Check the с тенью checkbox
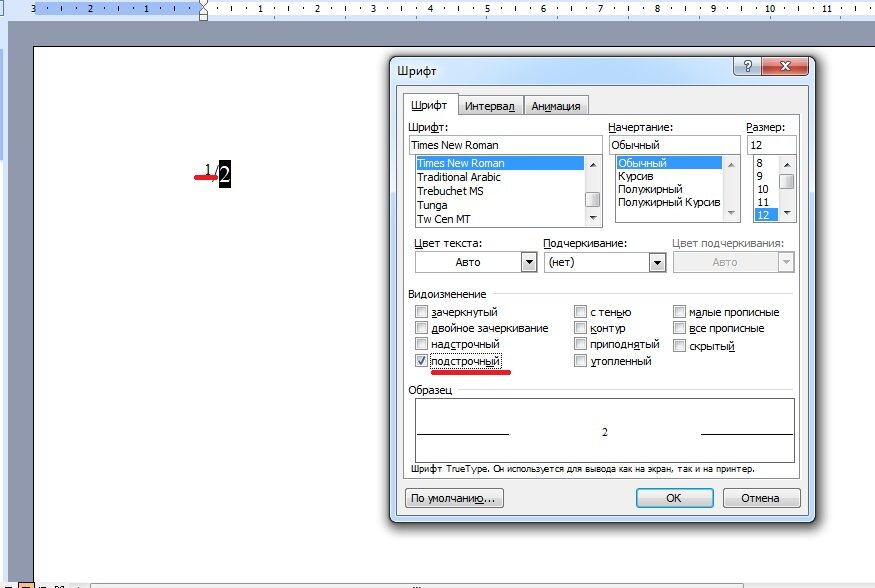The image size is (875, 588). (x=581, y=312)
